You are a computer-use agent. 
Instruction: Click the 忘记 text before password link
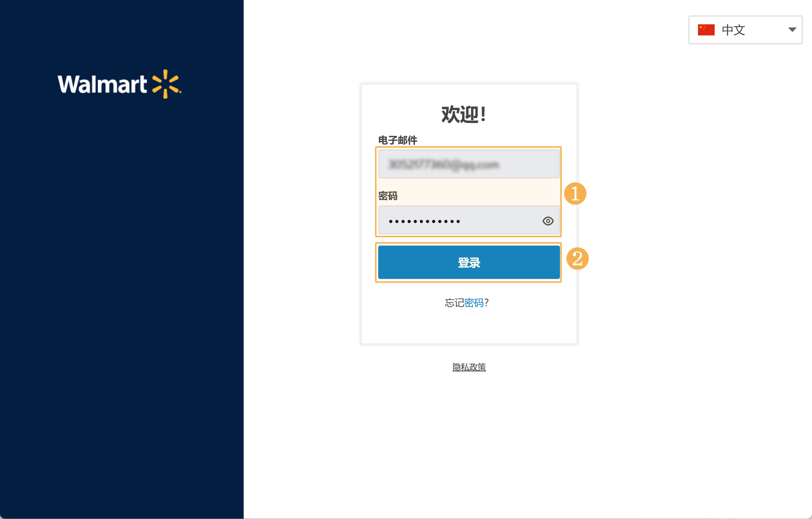click(x=454, y=303)
